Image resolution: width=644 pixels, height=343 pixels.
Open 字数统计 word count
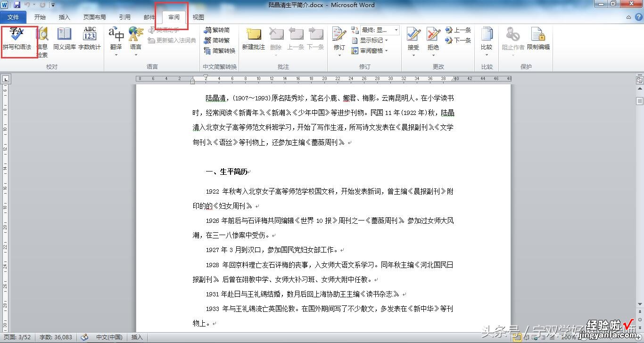coord(90,39)
